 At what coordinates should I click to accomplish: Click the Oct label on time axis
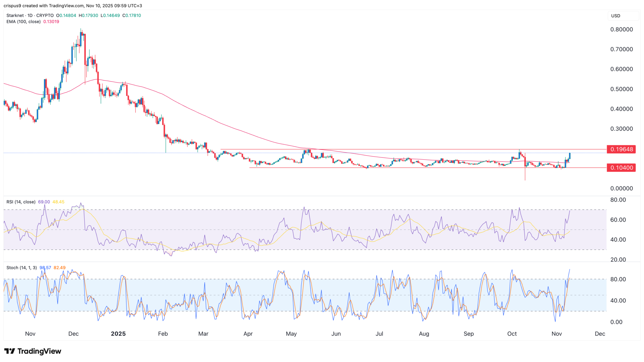(512, 334)
